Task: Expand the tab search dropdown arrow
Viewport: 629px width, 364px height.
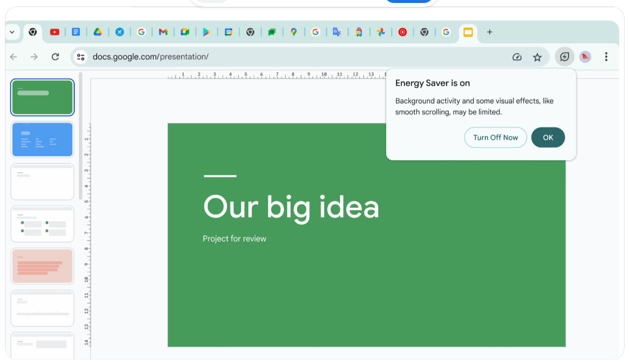Action: click(12, 32)
